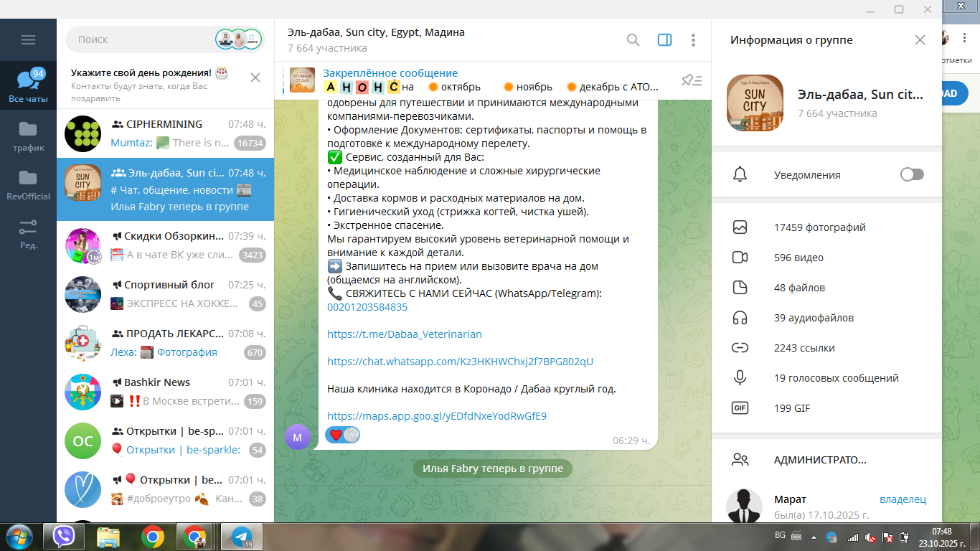Open the stories avatars in search bar
Screen dimensions: 980x551
(239, 39)
